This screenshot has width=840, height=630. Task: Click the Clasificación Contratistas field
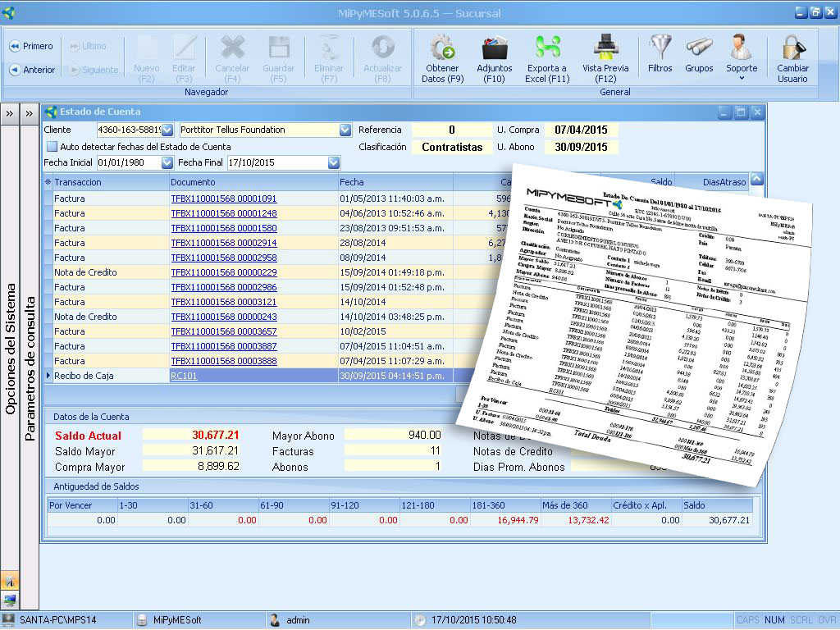(452, 147)
